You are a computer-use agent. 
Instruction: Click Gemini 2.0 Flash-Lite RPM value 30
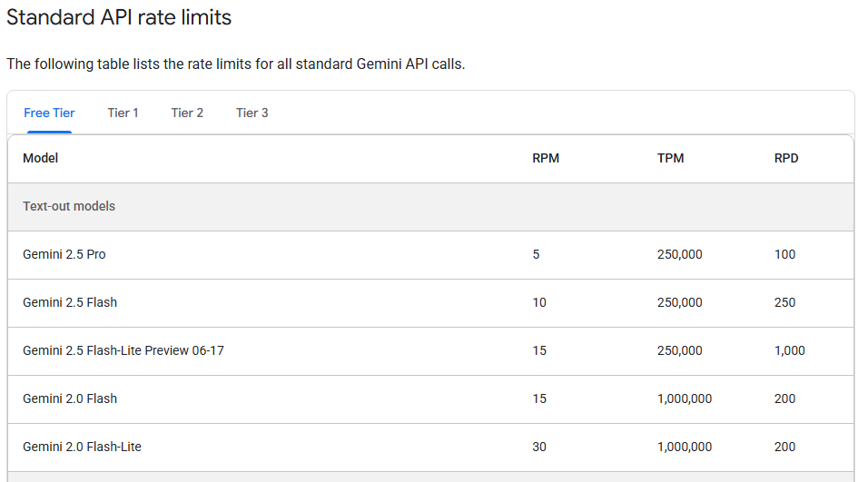point(539,447)
